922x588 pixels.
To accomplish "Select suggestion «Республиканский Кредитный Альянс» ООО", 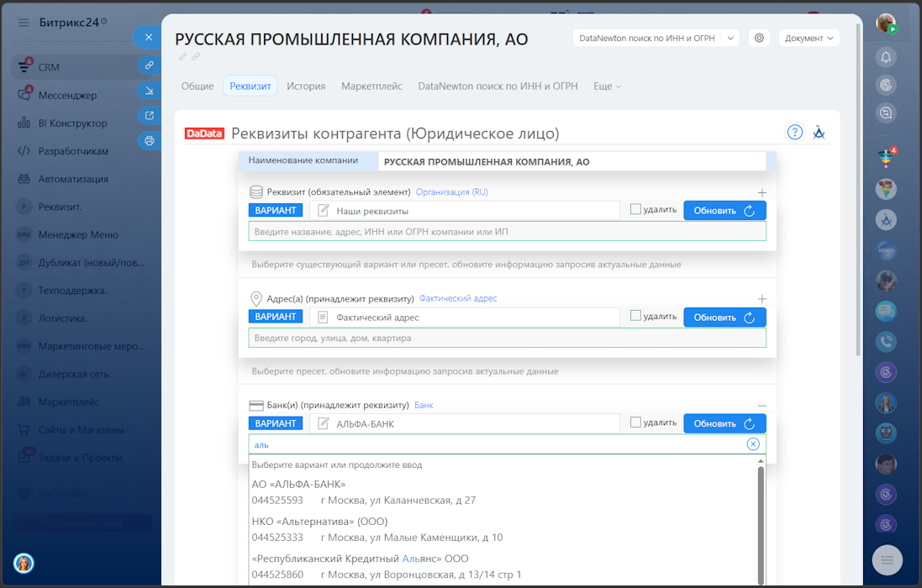I will coord(503,566).
